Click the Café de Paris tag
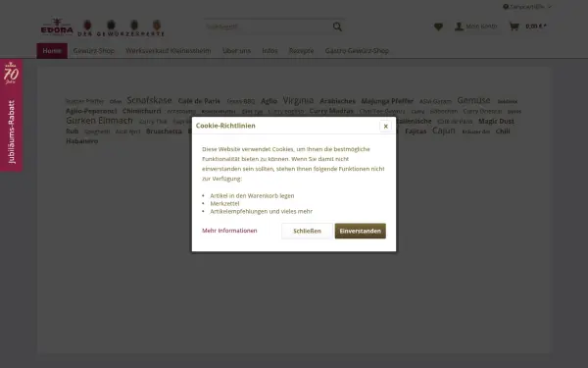 (199, 101)
